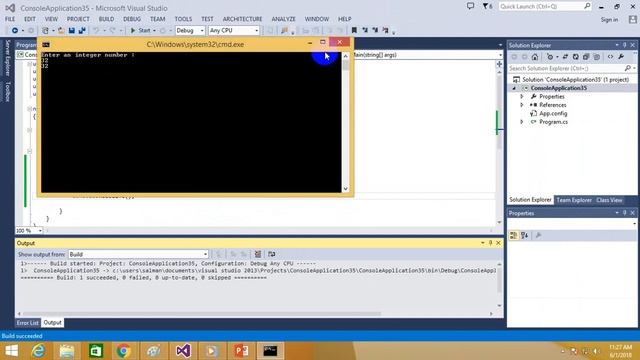Switch to the Team Explorer tab
The height and width of the screenshot is (360, 640).
click(x=574, y=200)
